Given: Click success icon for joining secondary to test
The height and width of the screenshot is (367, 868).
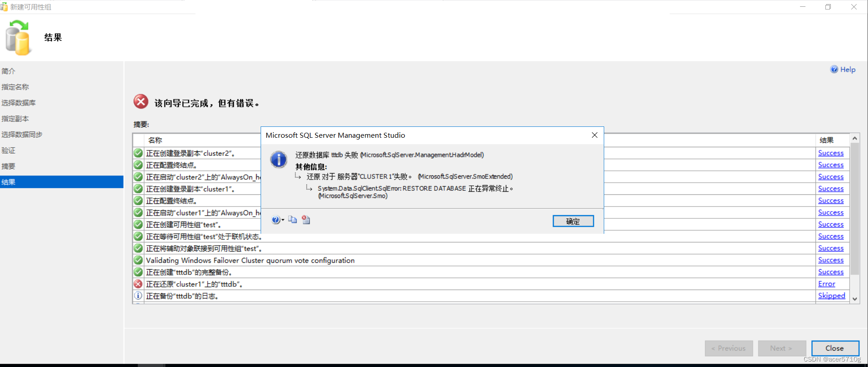Looking at the screenshot, I should coord(138,248).
